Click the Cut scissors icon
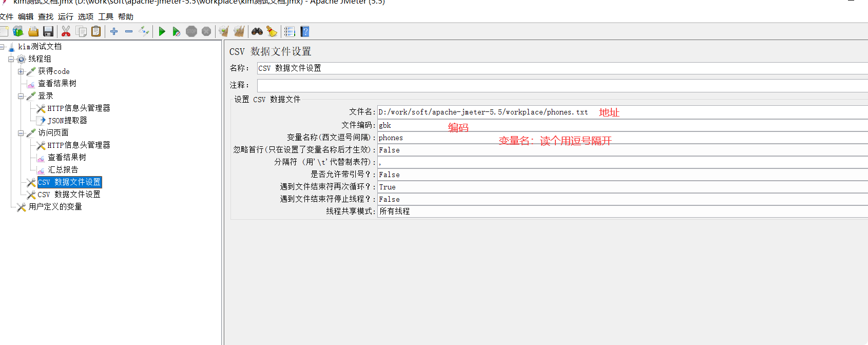The height and width of the screenshot is (345, 868). [x=66, y=32]
